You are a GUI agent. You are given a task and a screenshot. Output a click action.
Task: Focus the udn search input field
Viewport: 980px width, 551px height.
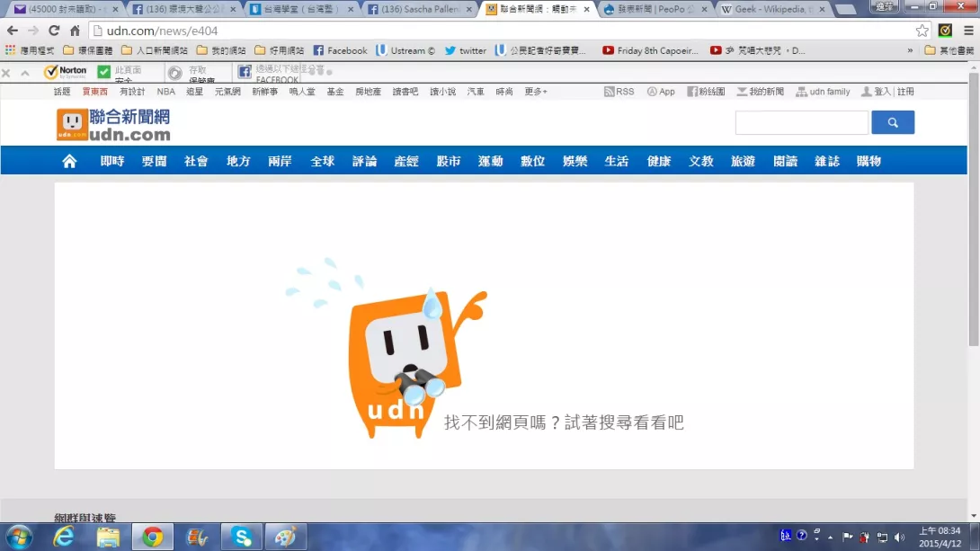pos(802,122)
